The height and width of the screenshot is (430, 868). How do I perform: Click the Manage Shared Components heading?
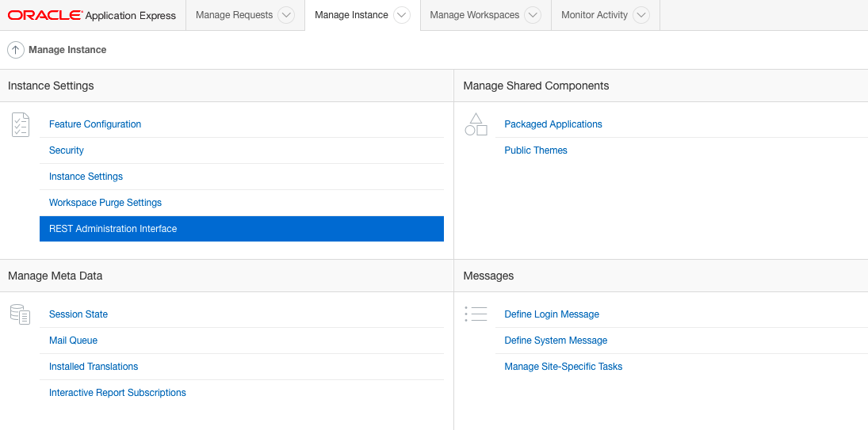coord(536,86)
